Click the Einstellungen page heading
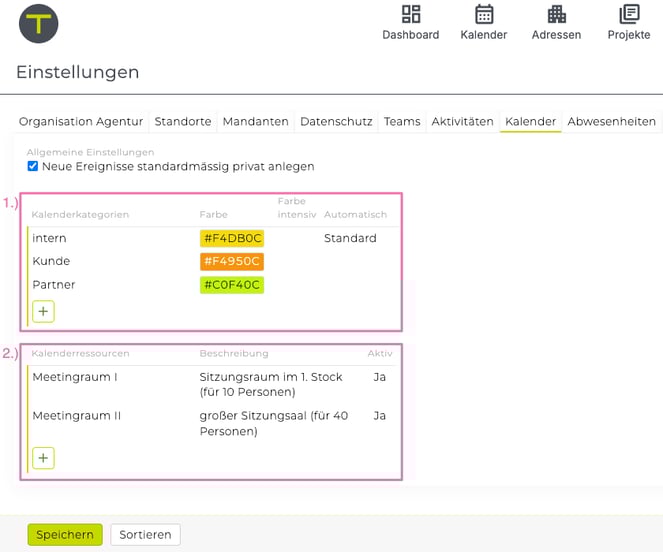Viewport: 663px width, 552px height. tap(78, 72)
